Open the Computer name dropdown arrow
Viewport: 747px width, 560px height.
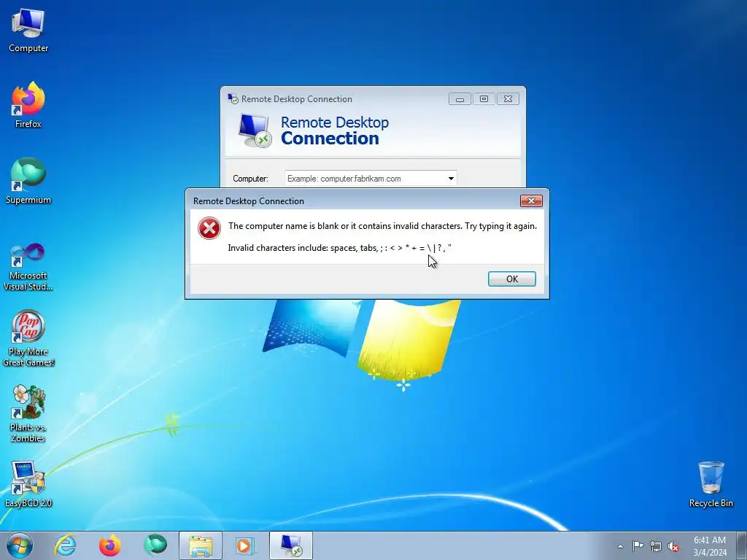click(451, 179)
